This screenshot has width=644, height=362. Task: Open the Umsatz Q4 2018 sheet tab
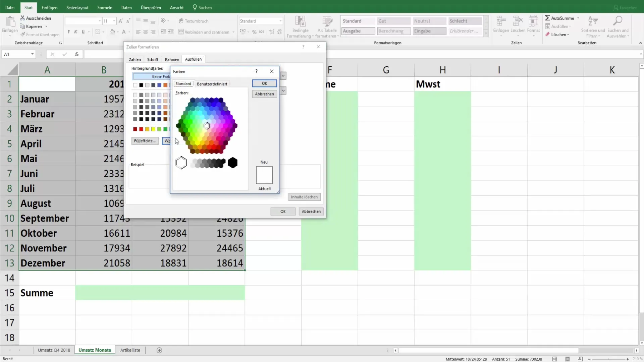coord(54,350)
